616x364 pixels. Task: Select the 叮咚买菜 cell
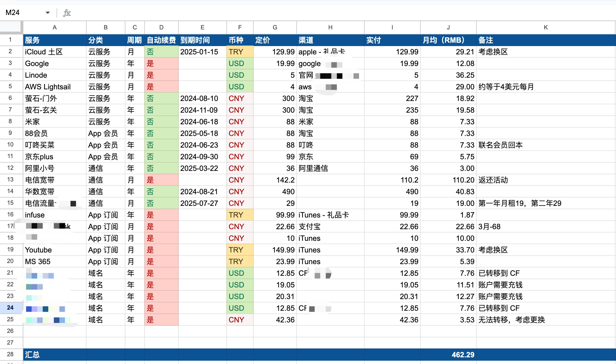pyautogui.click(x=55, y=145)
